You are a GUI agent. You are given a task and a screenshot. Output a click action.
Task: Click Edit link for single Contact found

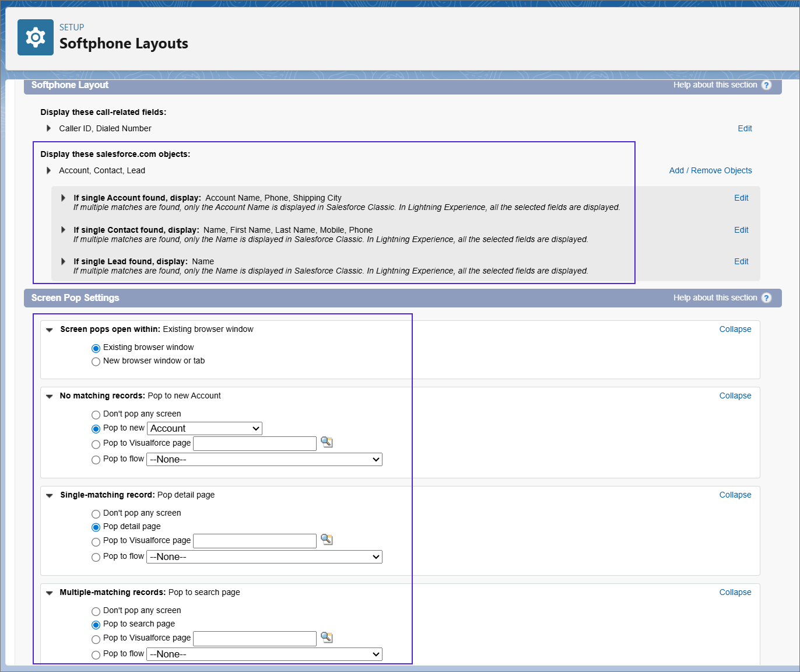pyautogui.click(x=741, y=230)
